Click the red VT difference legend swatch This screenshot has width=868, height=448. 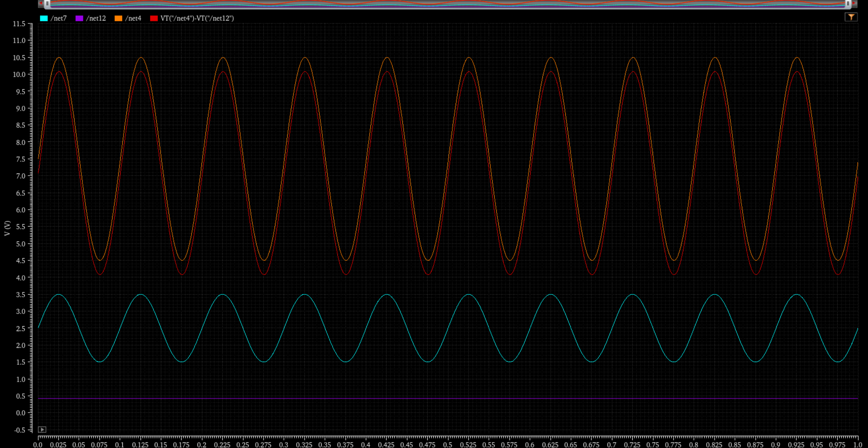(x=154, y=18)
